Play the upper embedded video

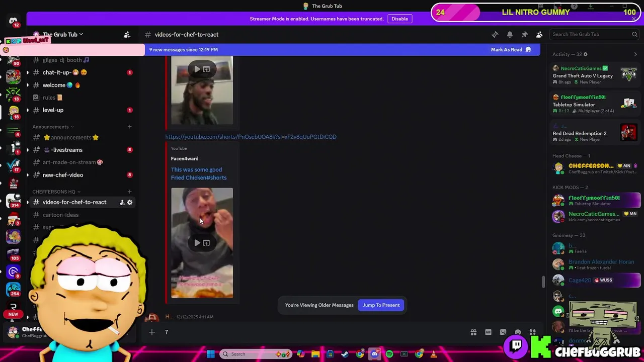[x=197, y=69]
